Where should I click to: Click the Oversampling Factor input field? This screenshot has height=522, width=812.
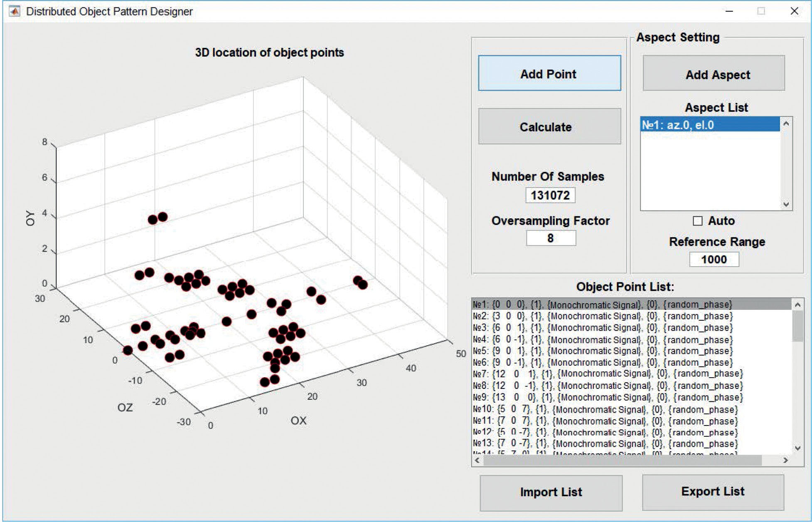tap(551, 238)
